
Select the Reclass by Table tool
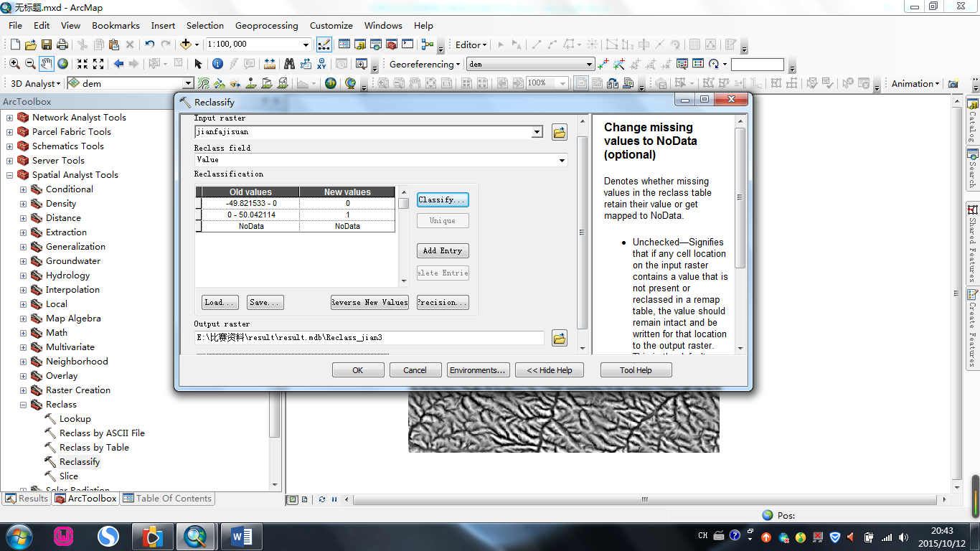(x=94, y=448)
